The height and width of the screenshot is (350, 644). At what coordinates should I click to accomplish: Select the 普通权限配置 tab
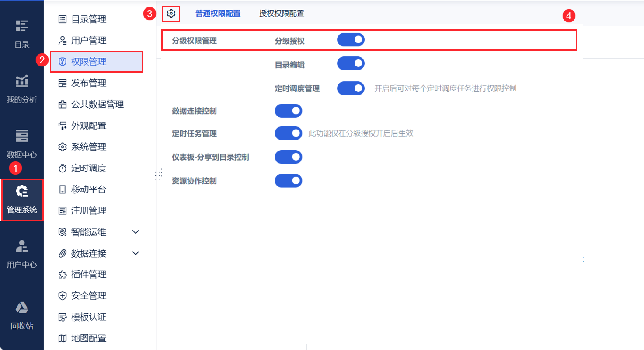pos(218,14)
